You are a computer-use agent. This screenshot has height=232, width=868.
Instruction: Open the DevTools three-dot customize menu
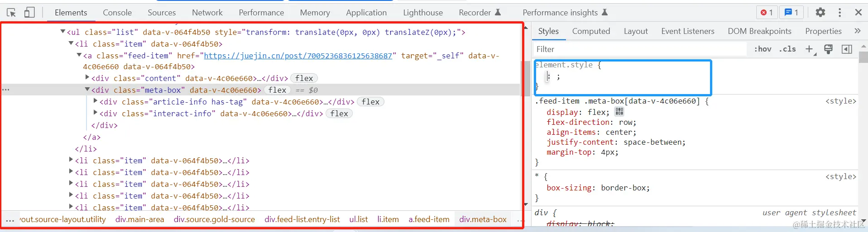839,13
